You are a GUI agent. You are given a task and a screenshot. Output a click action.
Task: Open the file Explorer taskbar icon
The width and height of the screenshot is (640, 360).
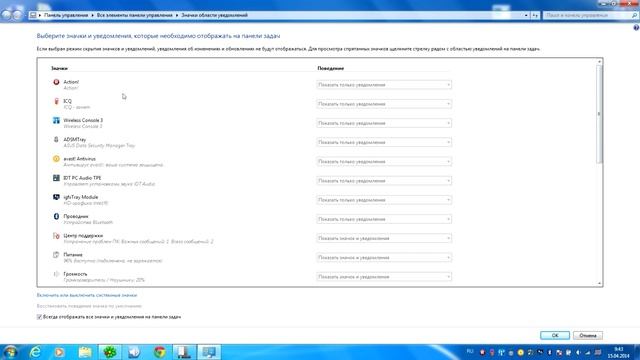coord(85,352)
